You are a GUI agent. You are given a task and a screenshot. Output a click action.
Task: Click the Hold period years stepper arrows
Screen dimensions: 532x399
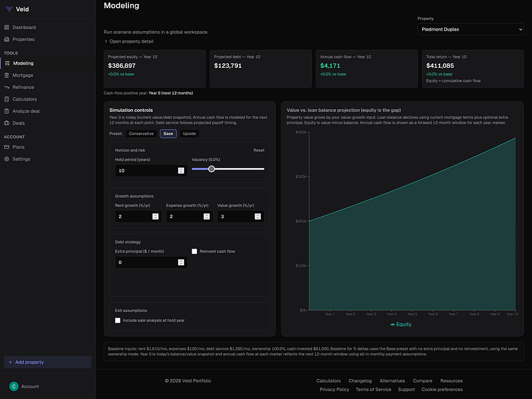click(181, 170)
